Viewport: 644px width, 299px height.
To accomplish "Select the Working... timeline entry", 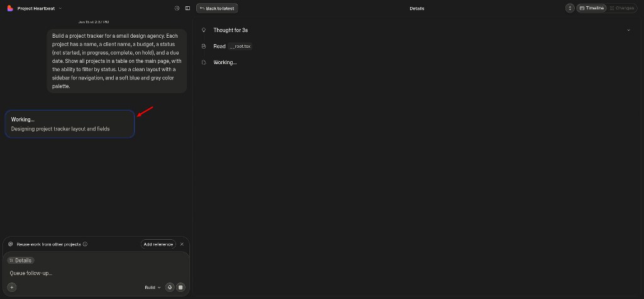I will tap(225, 62).
